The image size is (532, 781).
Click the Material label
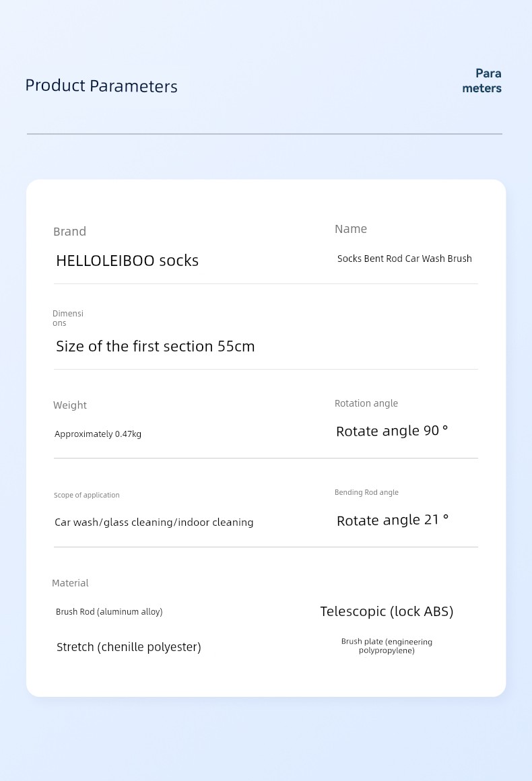coord(70,583)
